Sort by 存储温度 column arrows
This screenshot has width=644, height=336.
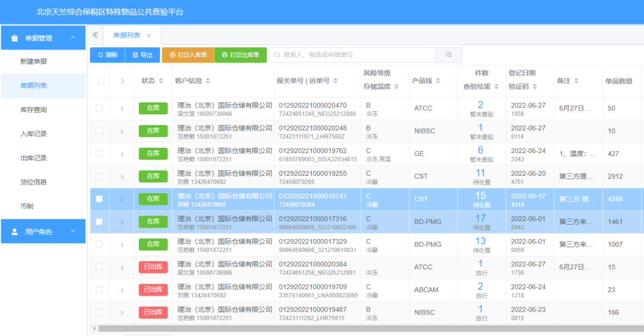[x=397, y=86]
